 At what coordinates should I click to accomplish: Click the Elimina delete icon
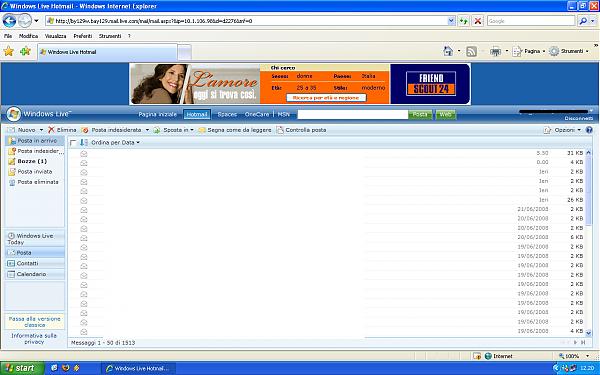pyautogui.click(x=51, y=130)
